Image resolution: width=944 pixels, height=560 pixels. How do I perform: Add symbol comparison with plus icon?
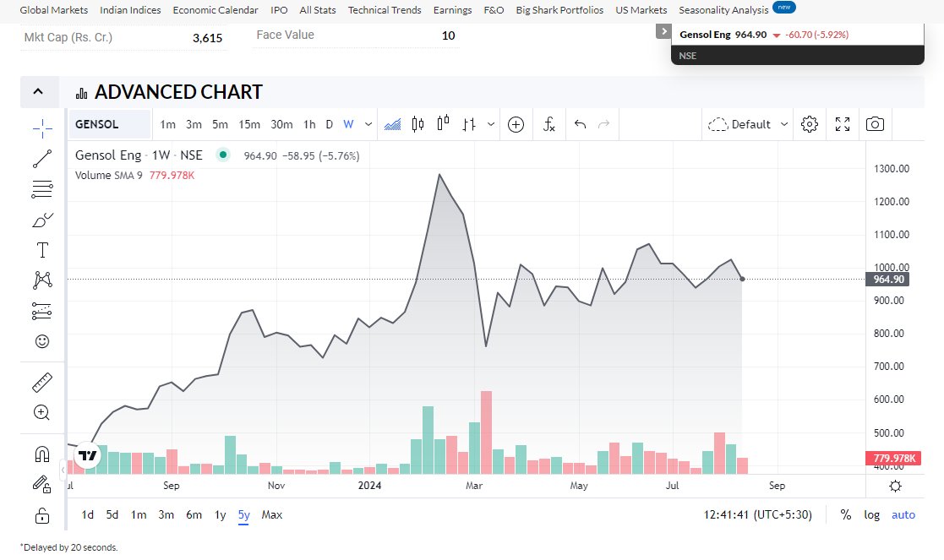point(516,124)
